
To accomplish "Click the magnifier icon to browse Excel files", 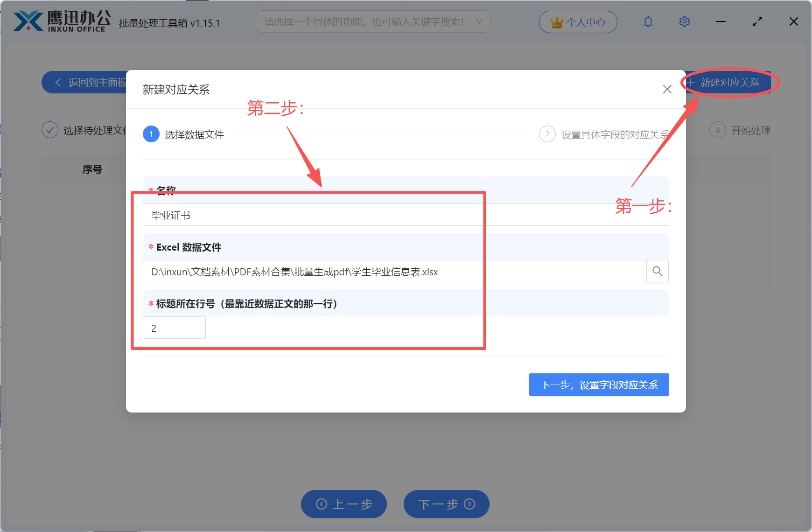I will pyautogui.click(x=657, y=271).
